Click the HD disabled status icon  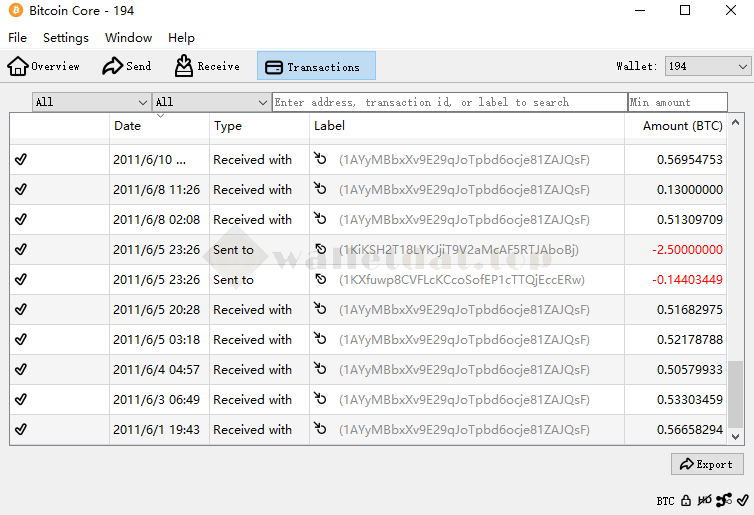pyautogui.click(x=704, y=500)
